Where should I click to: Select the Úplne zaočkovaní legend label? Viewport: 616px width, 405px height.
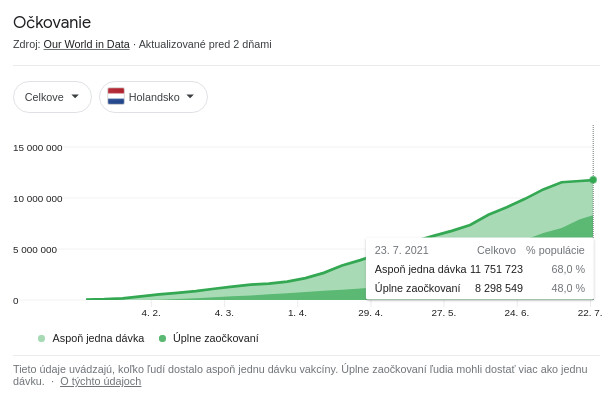click(x=215, y=338)
